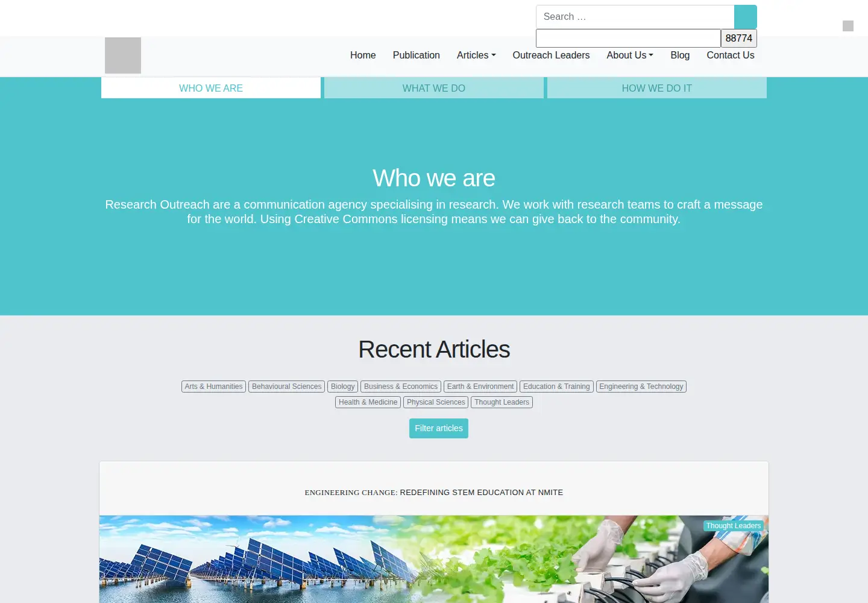Toggle the Physical Sciences filter tag
868x603 pixels.
point(436,402)
